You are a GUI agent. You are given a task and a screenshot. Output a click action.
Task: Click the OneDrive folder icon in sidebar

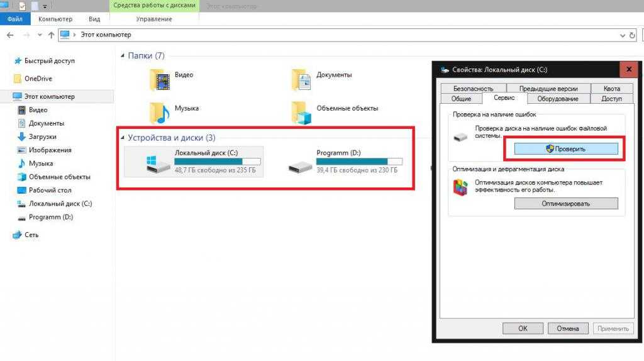click(x=17, y=79)
